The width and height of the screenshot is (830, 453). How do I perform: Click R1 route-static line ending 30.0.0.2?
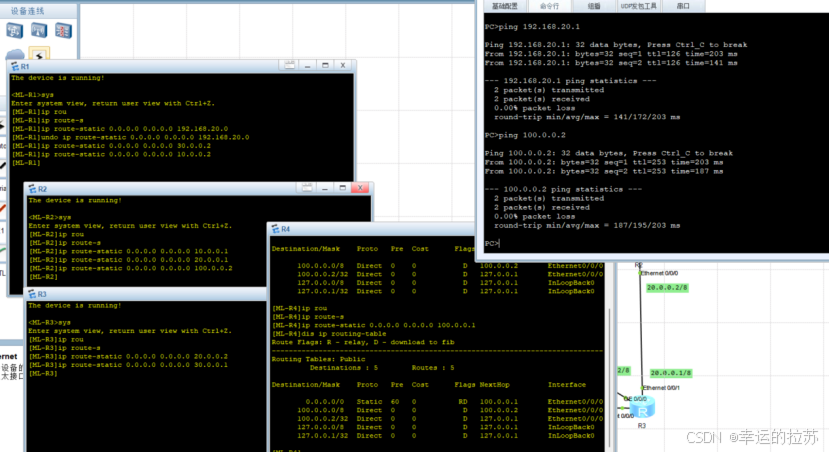tap(111, 146)
